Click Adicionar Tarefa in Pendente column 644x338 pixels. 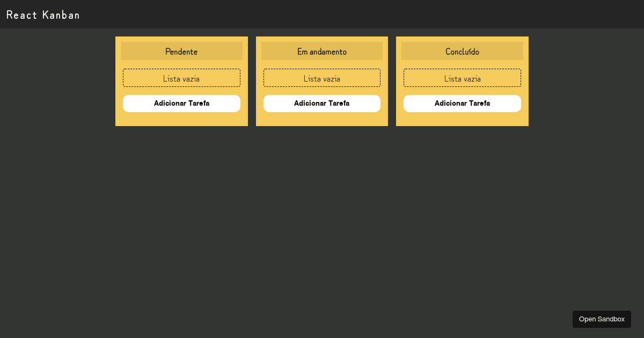point(181,104)
